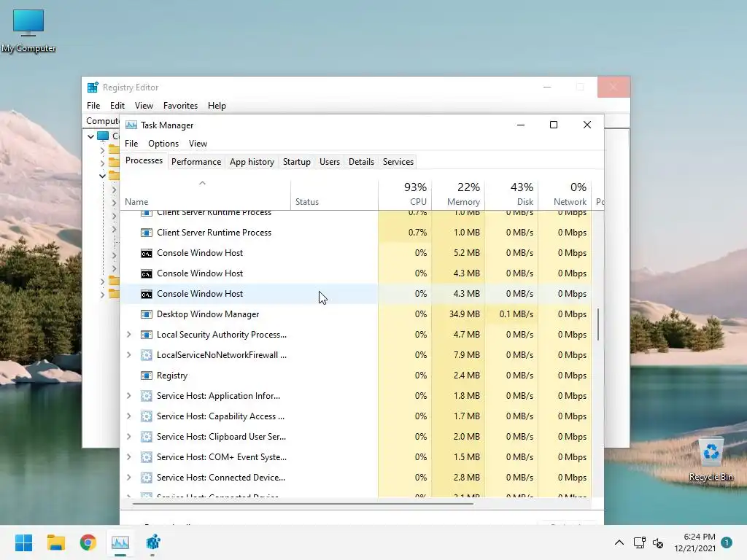Click the Local Security Authority Process icon
The height and width of the screenshot is (560, 747).
click(x=146, y=335)
